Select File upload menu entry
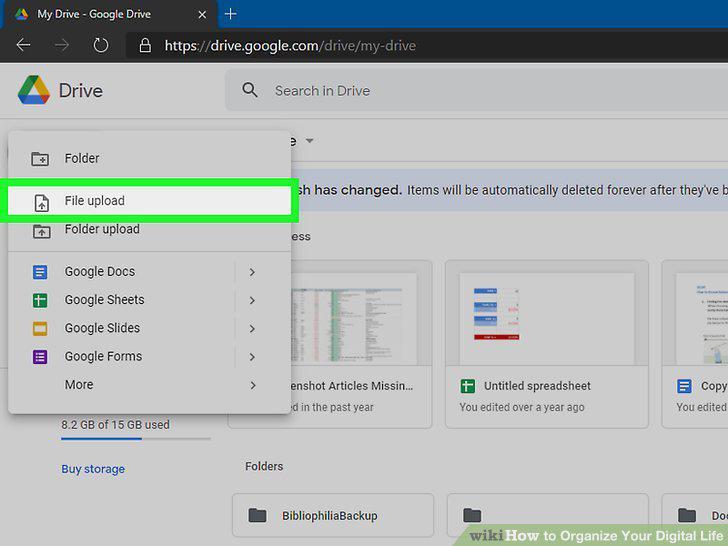The image size is (728, 546). [x=150, y=201]
